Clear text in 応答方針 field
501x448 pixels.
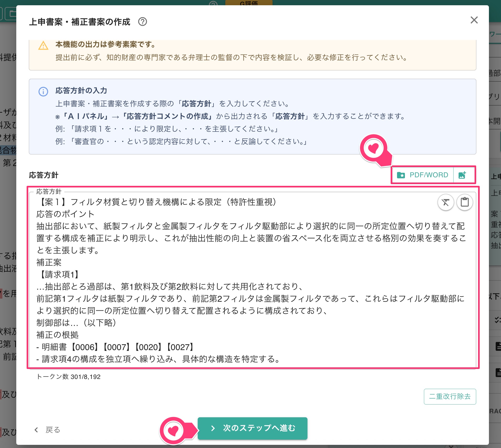click(446, 202)
